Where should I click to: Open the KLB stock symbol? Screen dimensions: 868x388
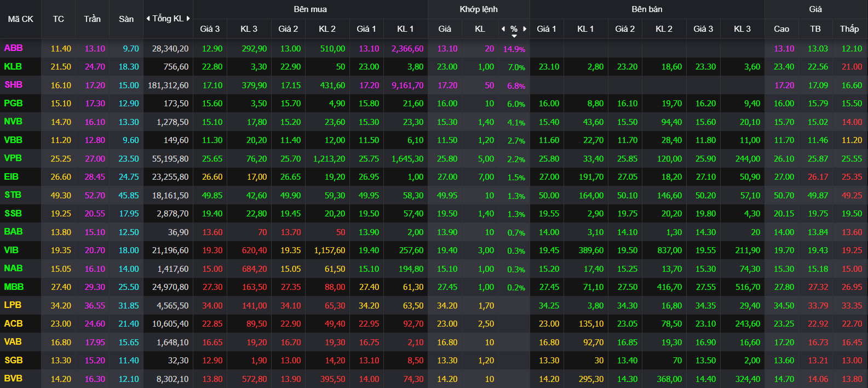pos(13,67)
